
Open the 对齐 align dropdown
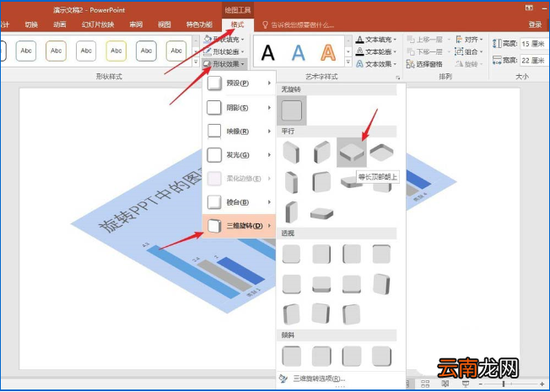[x=469, y=40]
